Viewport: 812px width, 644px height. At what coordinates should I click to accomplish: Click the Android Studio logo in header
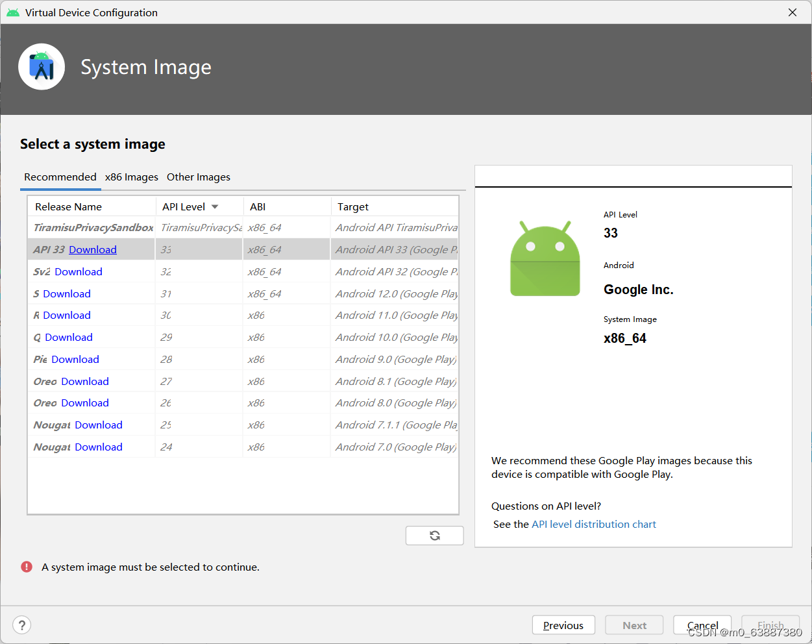click(42, 67)
